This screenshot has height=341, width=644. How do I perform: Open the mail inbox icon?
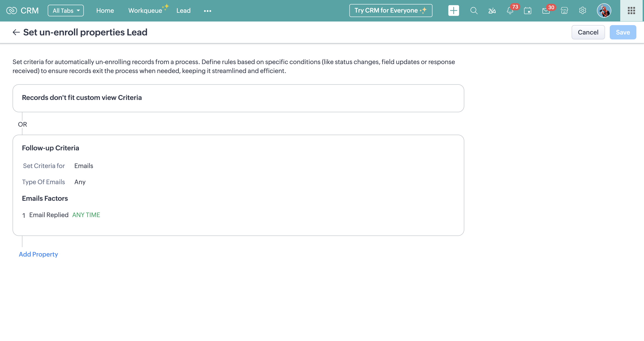[x=546, y=11]
